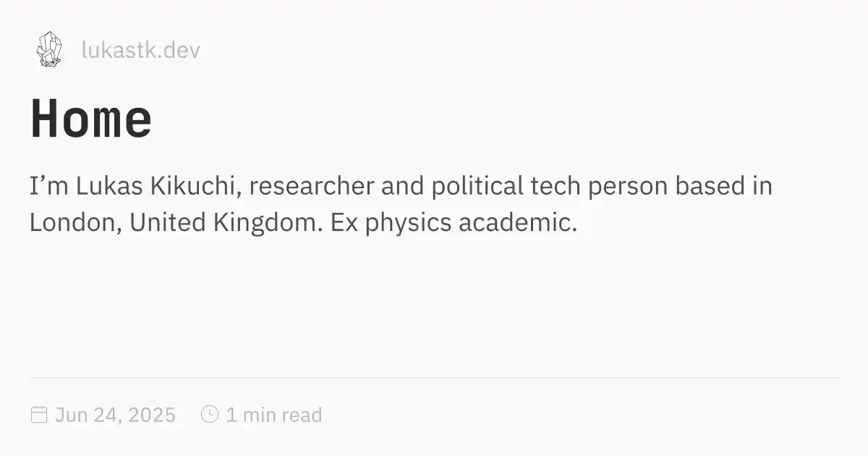
Task: Click the word based in the intro
Action: coord(708,186)
